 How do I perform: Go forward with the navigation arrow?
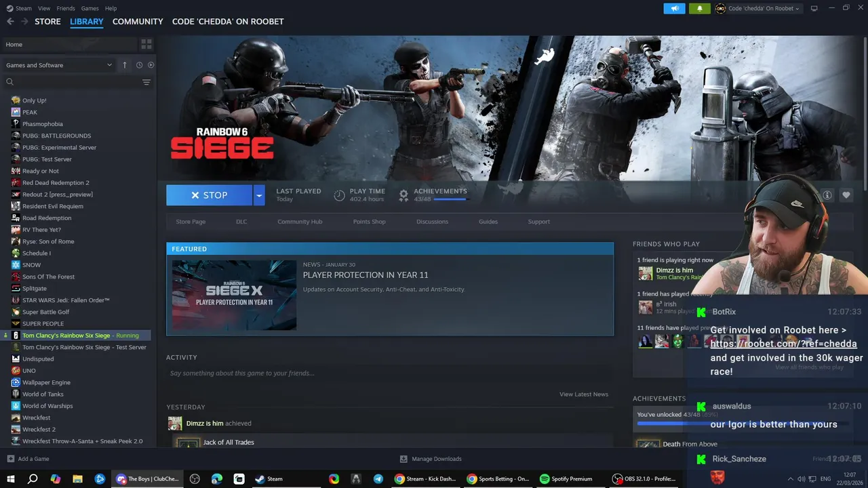(x=25, y=22)
